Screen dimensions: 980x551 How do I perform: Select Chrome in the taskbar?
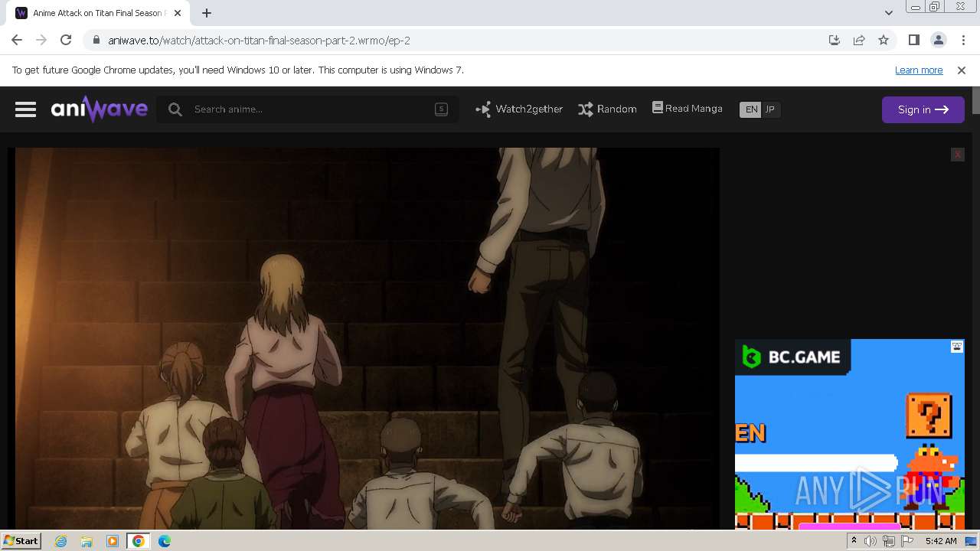click(138, 541)
